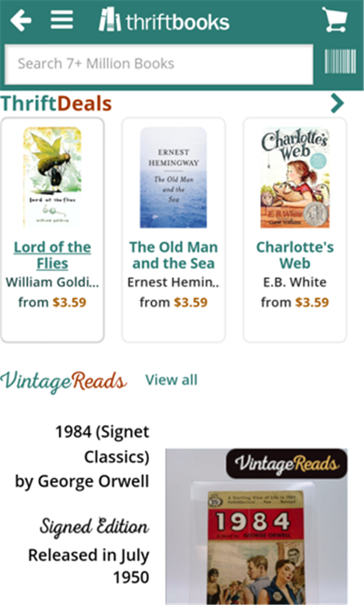The width and height of the screenshot is (364, 605).
Task: Open the Charlotte's Web title link
Action: click(x=295, y=255)
